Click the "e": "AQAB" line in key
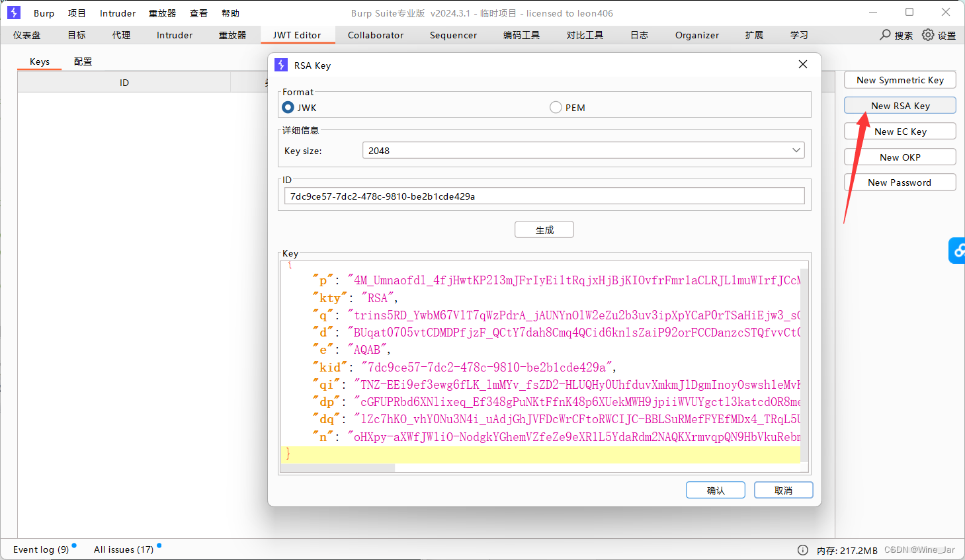 click(x=352, y=350)
